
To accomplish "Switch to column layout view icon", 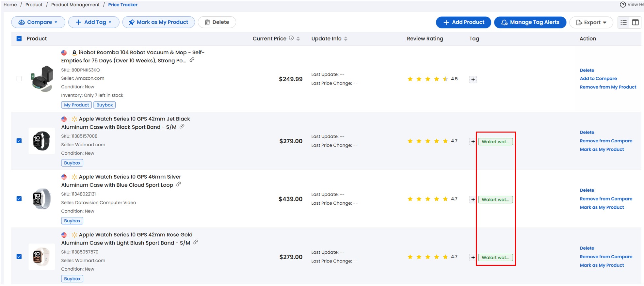I will point(635,23).
